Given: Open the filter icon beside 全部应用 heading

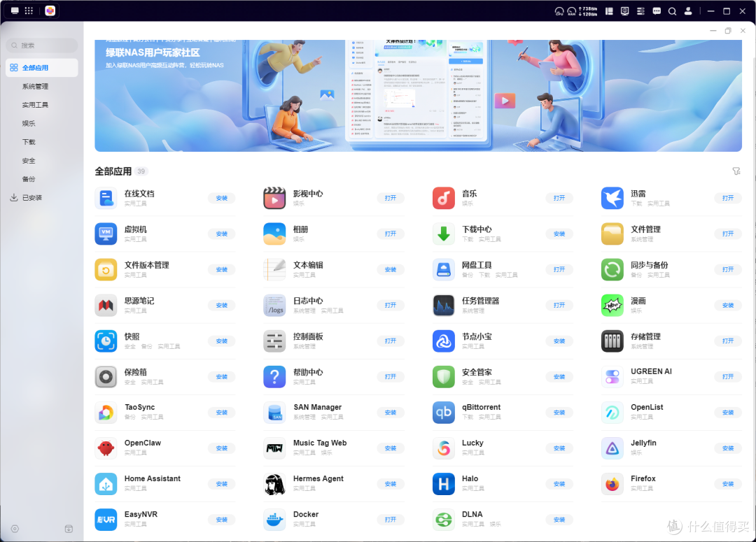Looking at the screenshot, I should 736,171.
